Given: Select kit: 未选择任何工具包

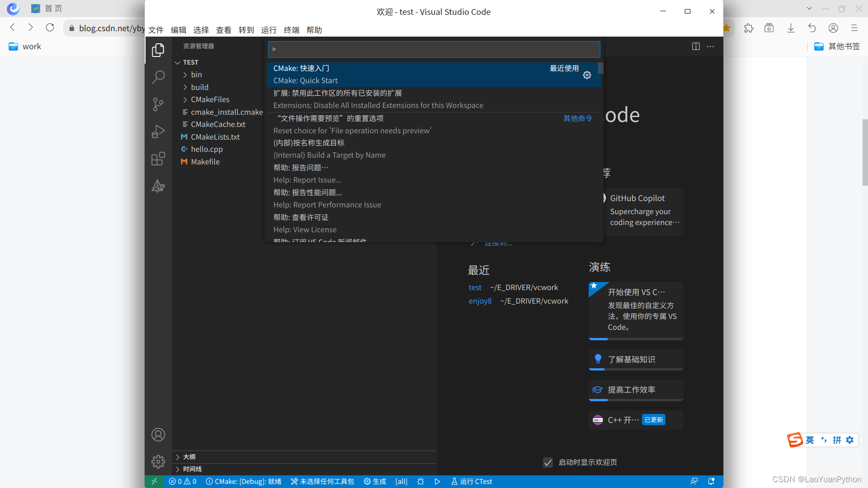Looking at the screenshot, I should [x=322, y=482].
